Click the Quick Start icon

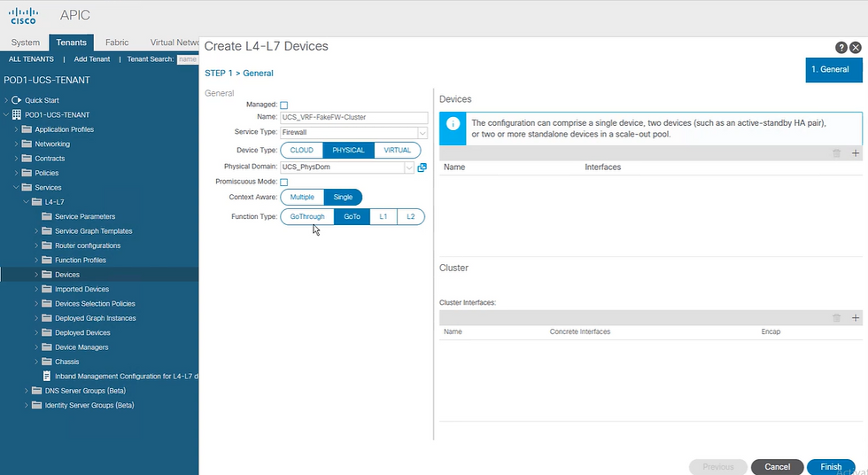[16, 100]
